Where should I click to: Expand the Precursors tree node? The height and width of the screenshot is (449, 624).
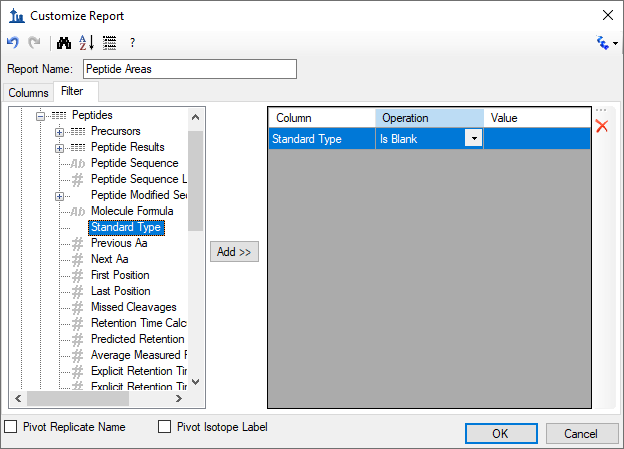click(59, 132)
